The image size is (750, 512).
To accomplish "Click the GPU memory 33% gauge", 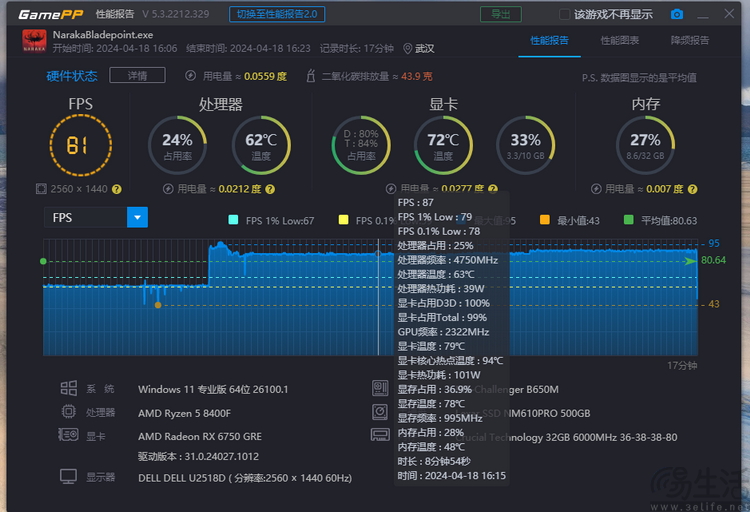I will [x=526, y=145].
